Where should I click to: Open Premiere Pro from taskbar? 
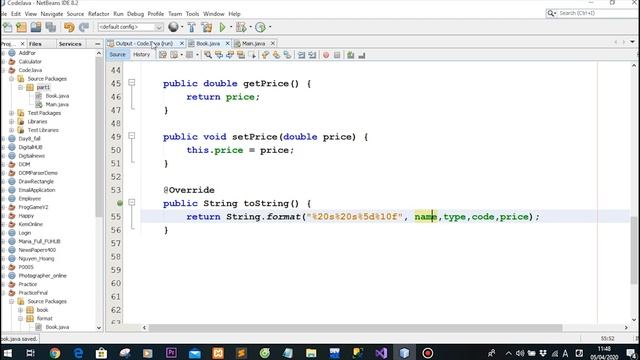[171, 353]
